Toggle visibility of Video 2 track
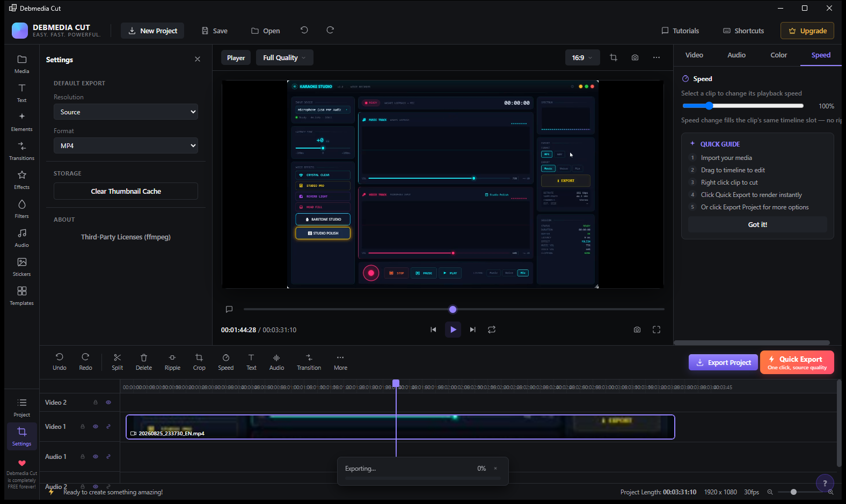The width and height of the screenshot is (846, 504). (108, 402)
